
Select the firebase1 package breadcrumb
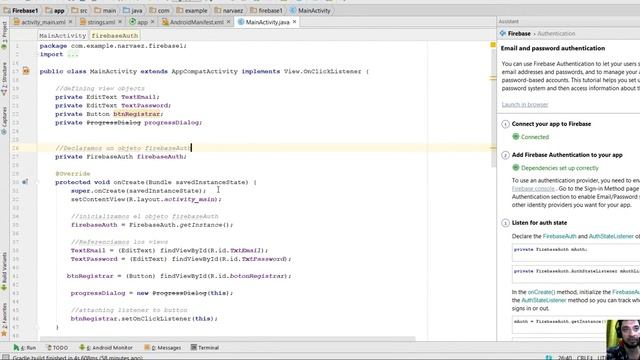[x=266, y=10]
